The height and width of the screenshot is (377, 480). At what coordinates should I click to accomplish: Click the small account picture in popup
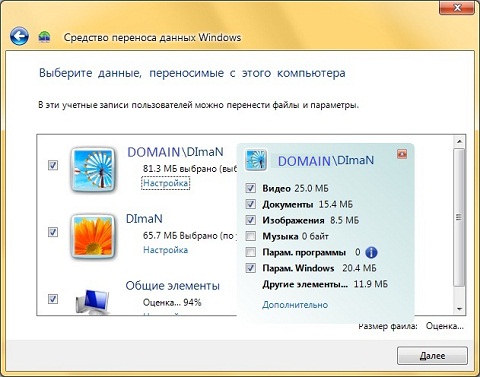tap(256, 160)
